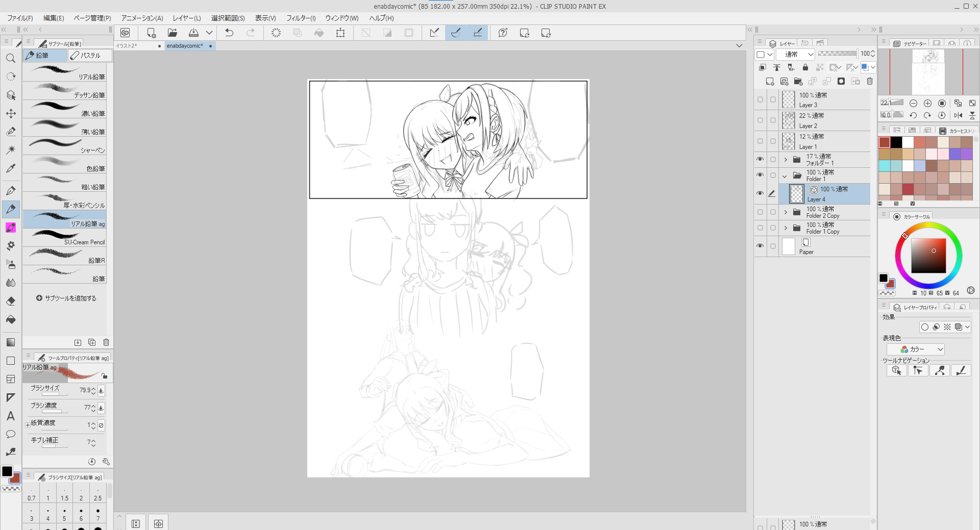Select the Fill bucket tool
The height and width of the screenshot is (530, 980).
coord(11,319)
